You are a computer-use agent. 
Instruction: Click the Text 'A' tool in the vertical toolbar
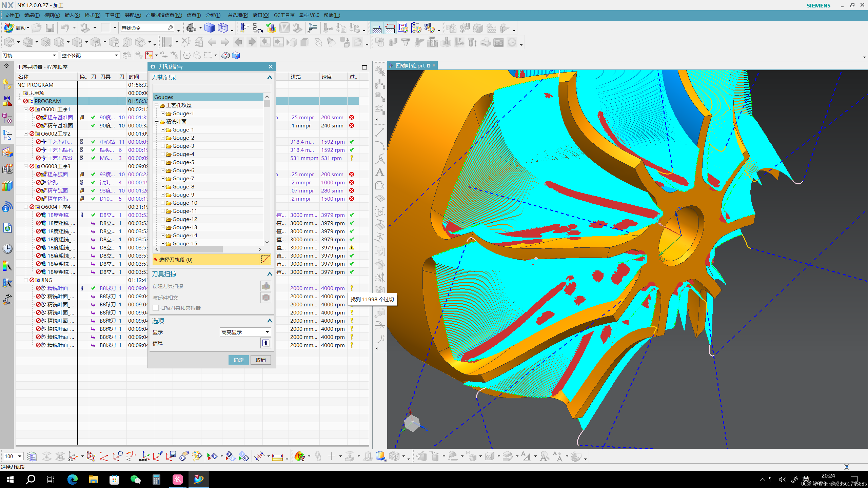[x=380, y=172]
